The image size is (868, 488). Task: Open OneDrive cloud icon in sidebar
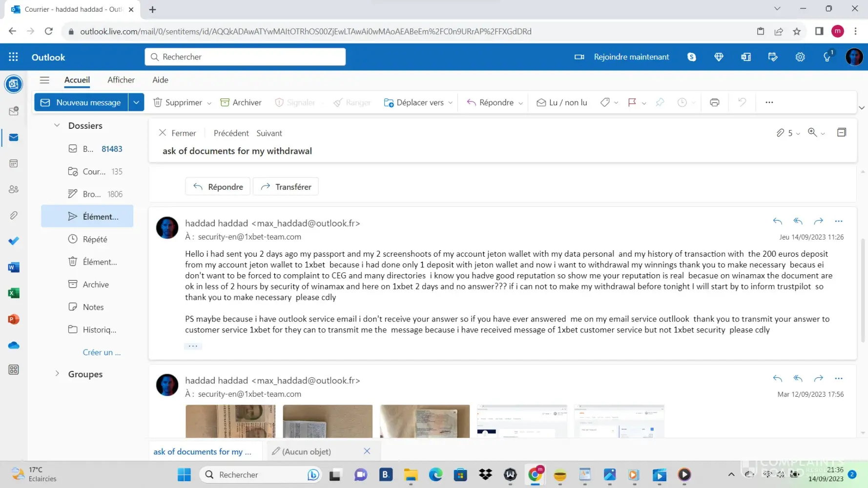(14, 346)
